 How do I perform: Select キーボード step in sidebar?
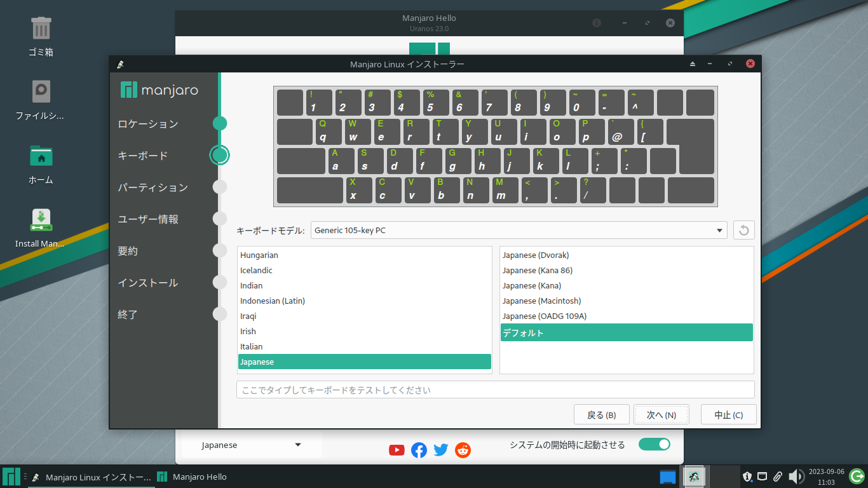point(143,156)
